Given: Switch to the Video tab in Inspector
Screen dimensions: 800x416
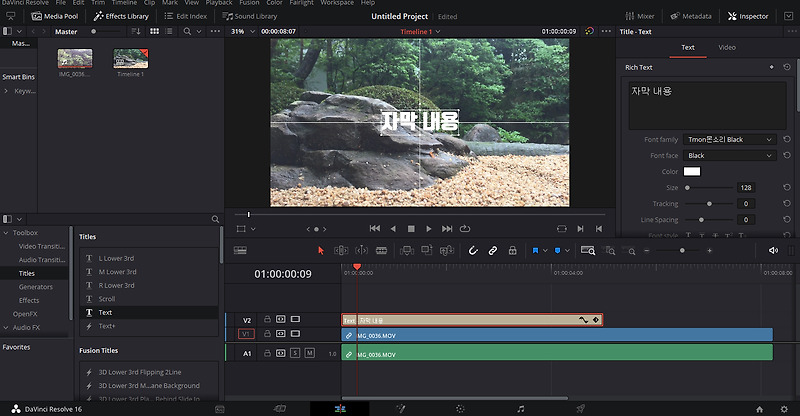Looking at the screenshot, I should click(727, 47).
